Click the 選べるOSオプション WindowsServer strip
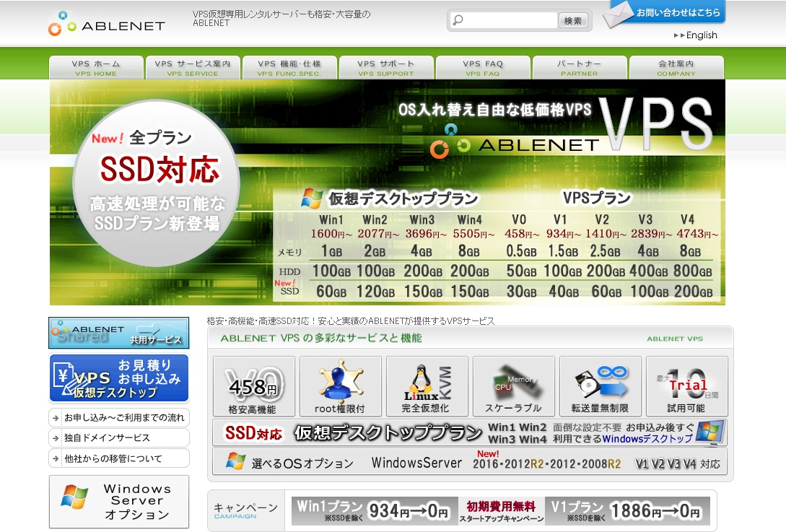The width and height of the screenshot is (786, 532). (470, 461)
